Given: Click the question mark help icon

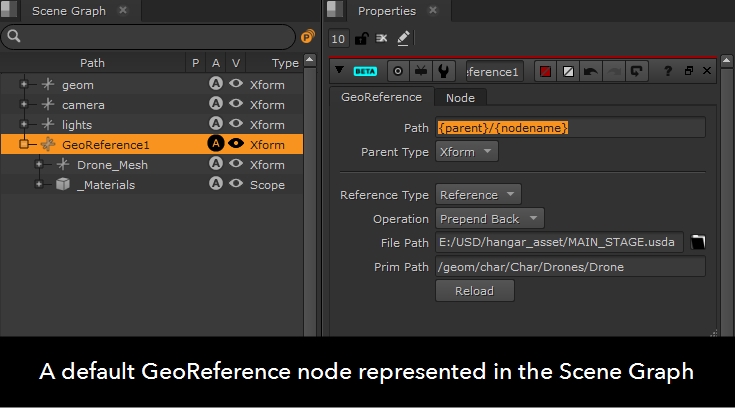Looking at the screenshot, I should (x=668, y=71).
